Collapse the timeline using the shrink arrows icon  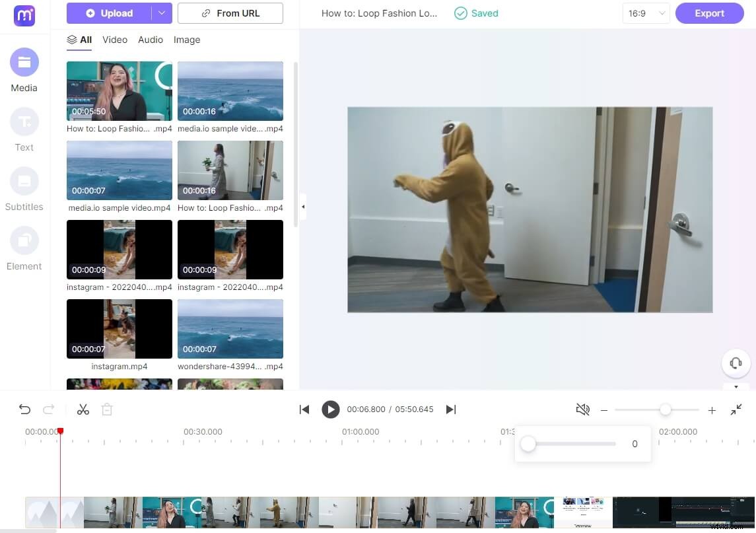(x=736, y=409)
